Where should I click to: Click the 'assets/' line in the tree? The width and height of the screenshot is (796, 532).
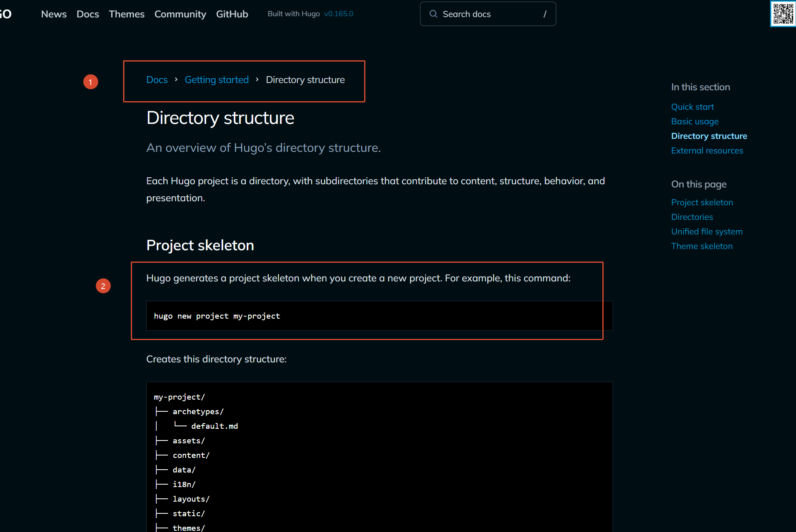click(x=189, y=441)
